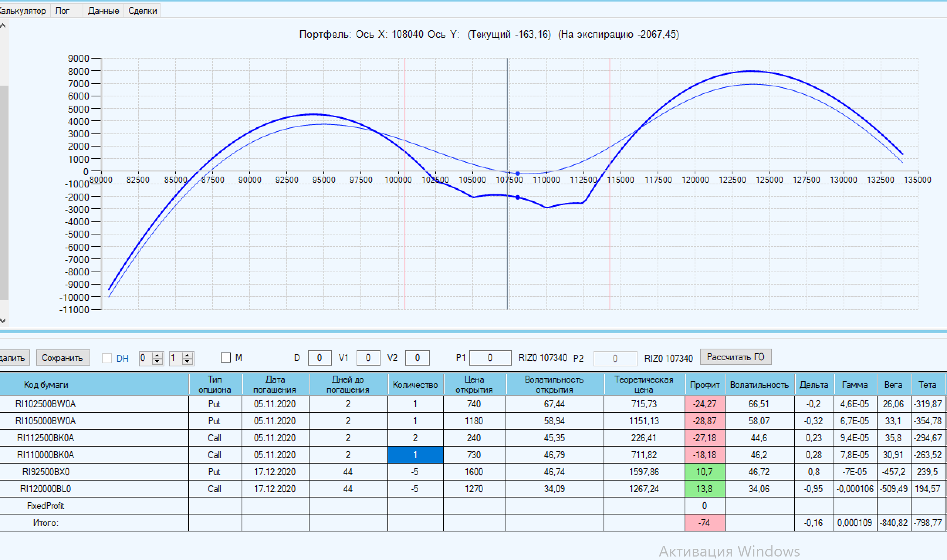Increase the first spinner value after DH
The height and width of the screenshot is (560, 947).
[157, 355]
